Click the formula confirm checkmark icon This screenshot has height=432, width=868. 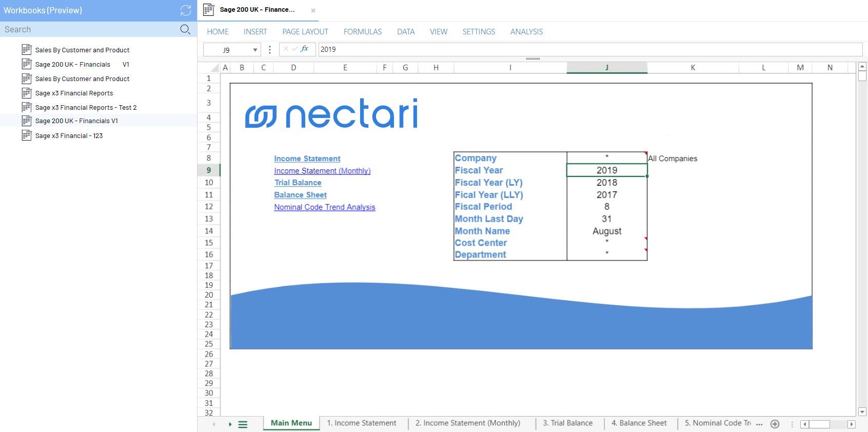[294, 49]
